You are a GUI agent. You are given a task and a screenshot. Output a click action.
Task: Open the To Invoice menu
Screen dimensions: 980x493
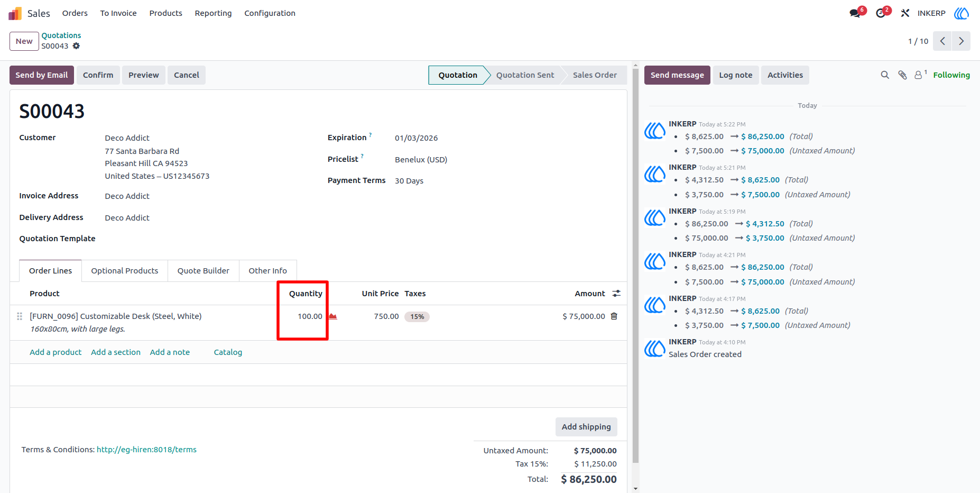(x=118, y=13)
